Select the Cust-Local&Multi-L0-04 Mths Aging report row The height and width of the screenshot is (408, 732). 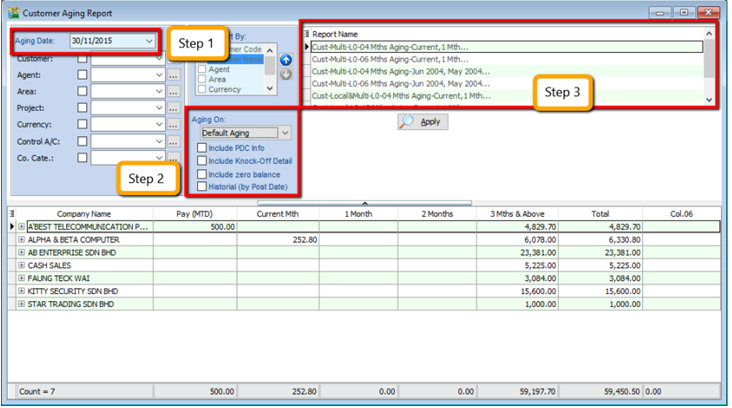(x=400, y=96)
